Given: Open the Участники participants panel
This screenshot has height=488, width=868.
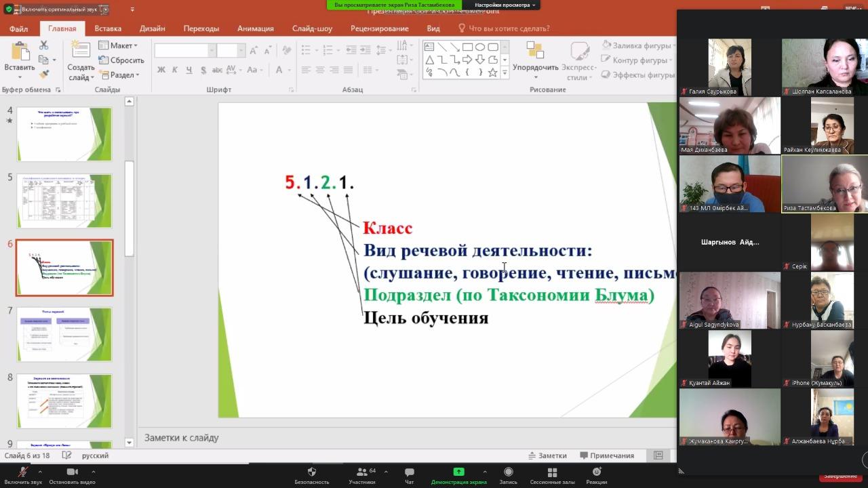Looking at the screenshot, I should pos(362,472).
